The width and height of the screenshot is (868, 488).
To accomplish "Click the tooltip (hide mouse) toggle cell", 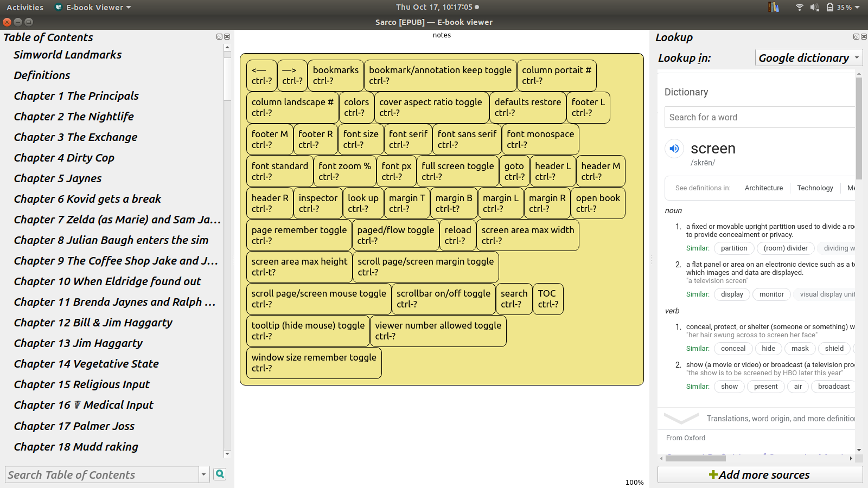I will tap(308, 331).
